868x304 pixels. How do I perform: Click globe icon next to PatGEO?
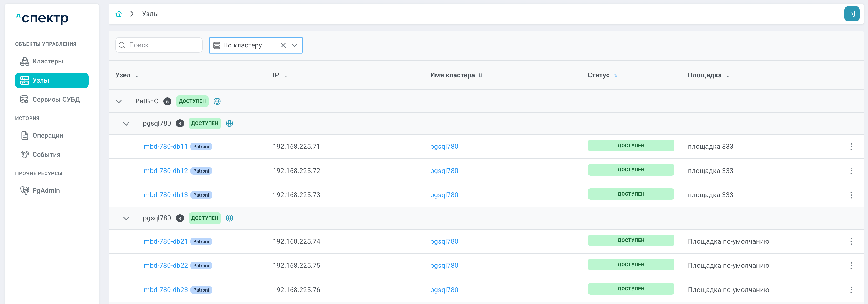tap(217, 101)
